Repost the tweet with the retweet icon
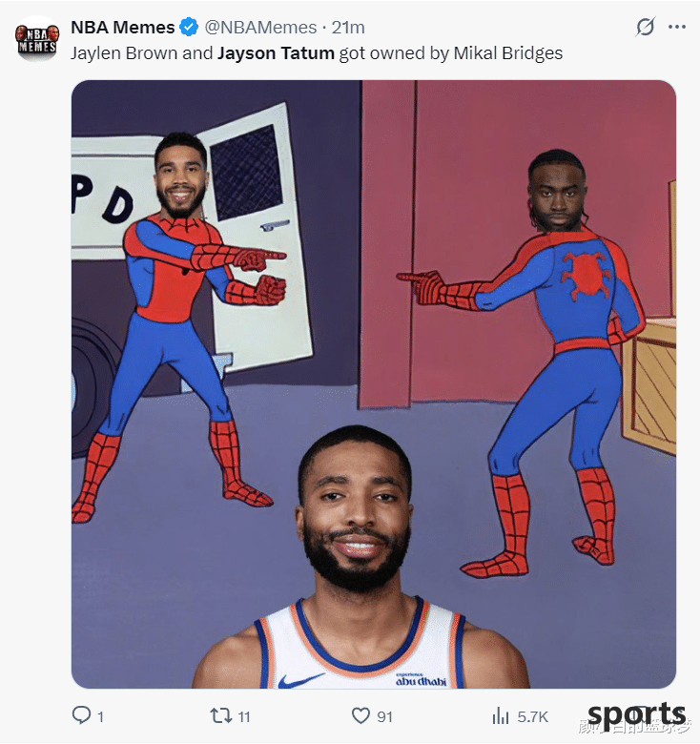The height and width of the screenshot is (744, 700). (220, 715)
